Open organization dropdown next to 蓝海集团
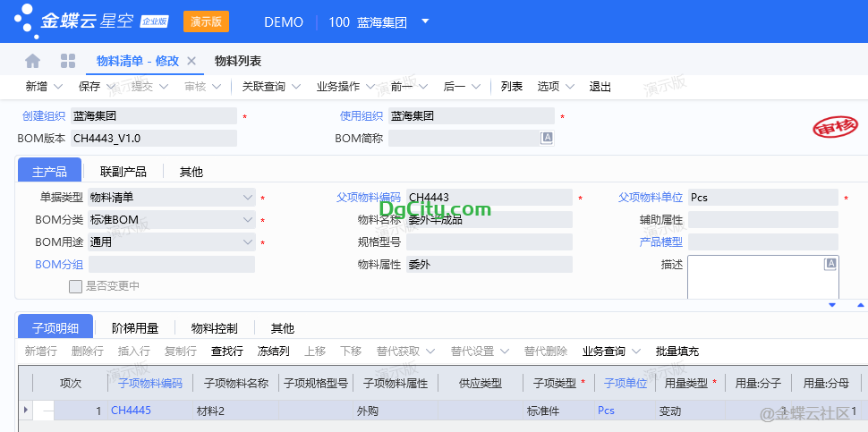Viewport: 868px width, 432px height. pyautogui.click(x=425, y=21)
